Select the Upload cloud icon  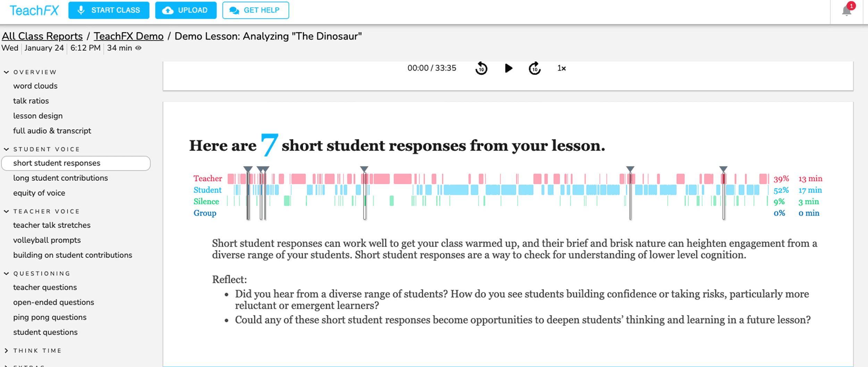tap(168, 10)
